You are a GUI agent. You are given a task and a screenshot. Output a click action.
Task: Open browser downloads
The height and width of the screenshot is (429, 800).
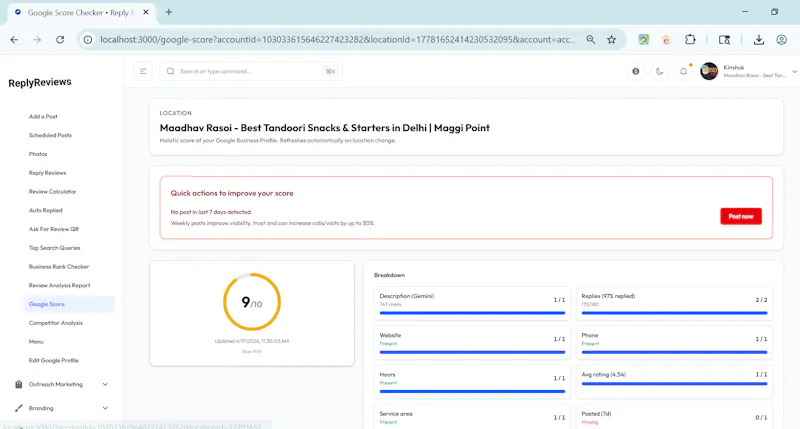click(759, 39)
